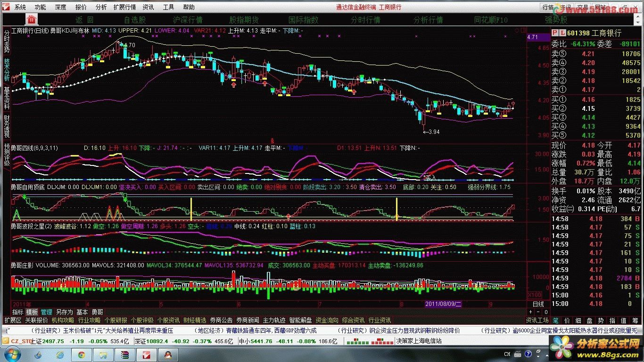Click the 行情 button in title bar
The height and width of the screenshot is (362, 644).
point(548,7)
